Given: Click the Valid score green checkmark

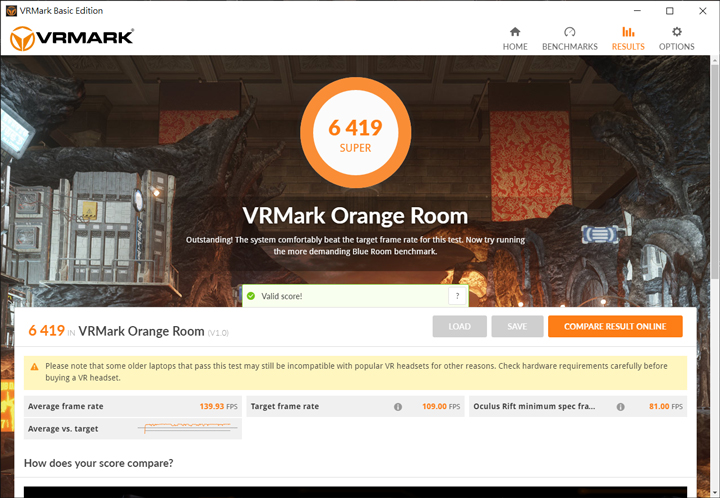Looking at the screenshot, I should tap(251, 296).
